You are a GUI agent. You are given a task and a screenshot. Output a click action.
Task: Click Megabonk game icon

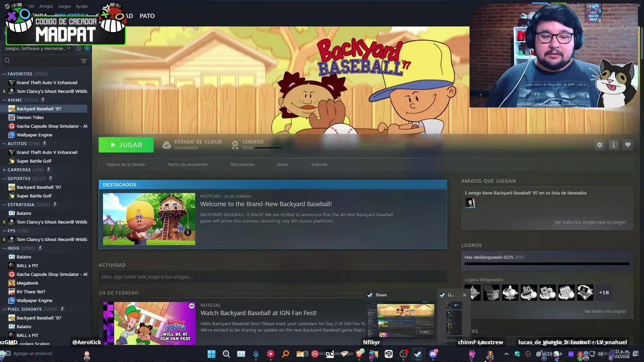click(x=12, y=283)
